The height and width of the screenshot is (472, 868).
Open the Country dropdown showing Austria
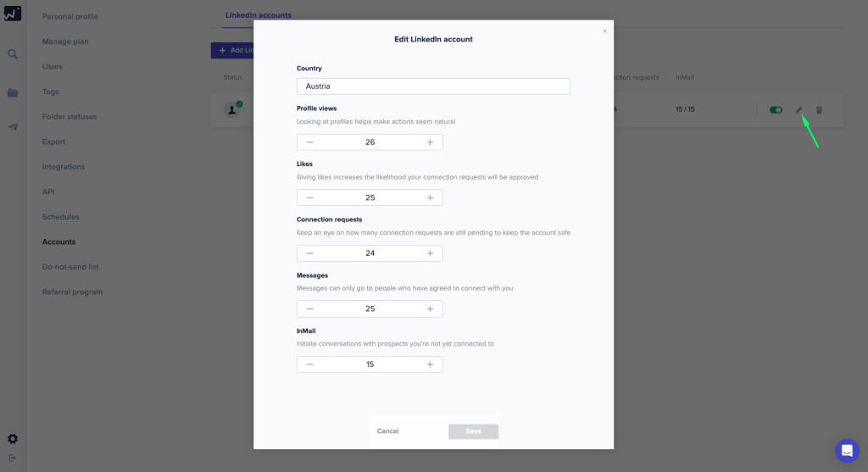433,86
